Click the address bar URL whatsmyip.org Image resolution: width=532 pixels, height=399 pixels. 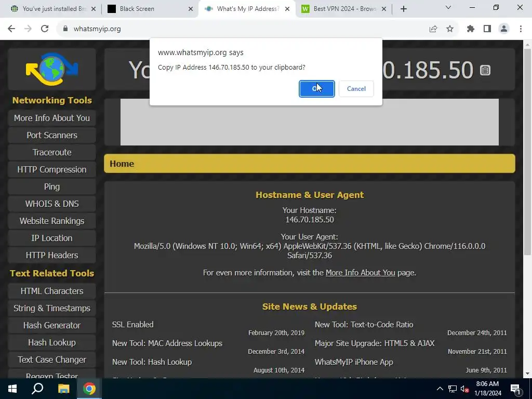coord(97,29)
